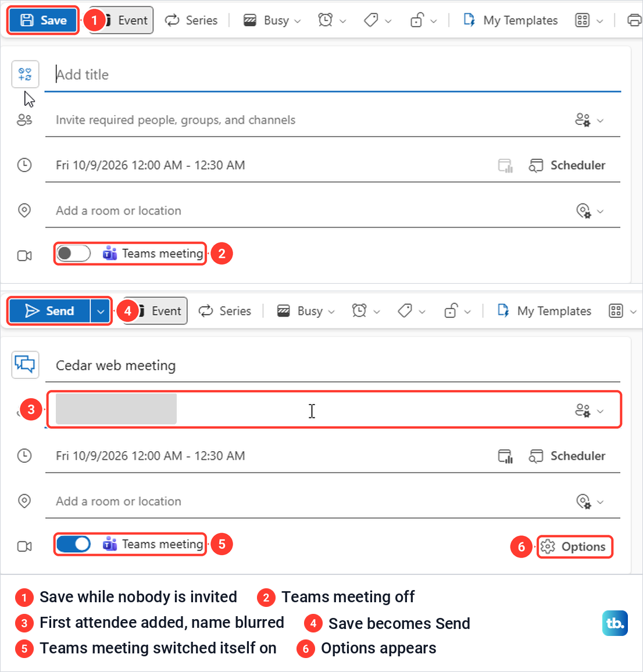Select Series option in bottom toolbar
The image size is (643, 672).
coord(224,311)
